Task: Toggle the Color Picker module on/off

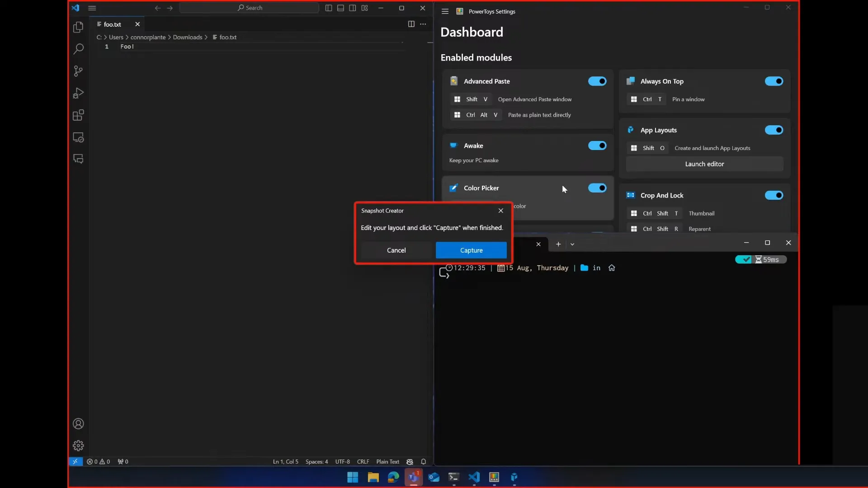Action: (597, 188)
